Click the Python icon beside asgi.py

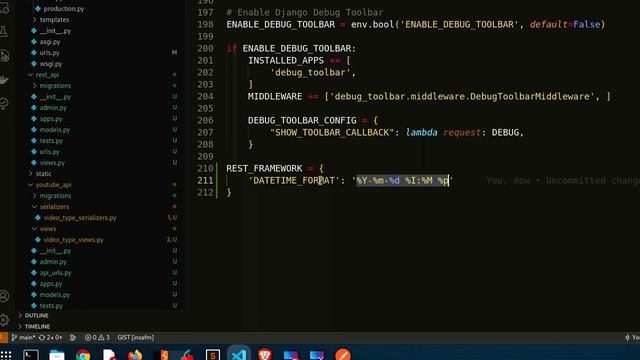click(34, 42)
